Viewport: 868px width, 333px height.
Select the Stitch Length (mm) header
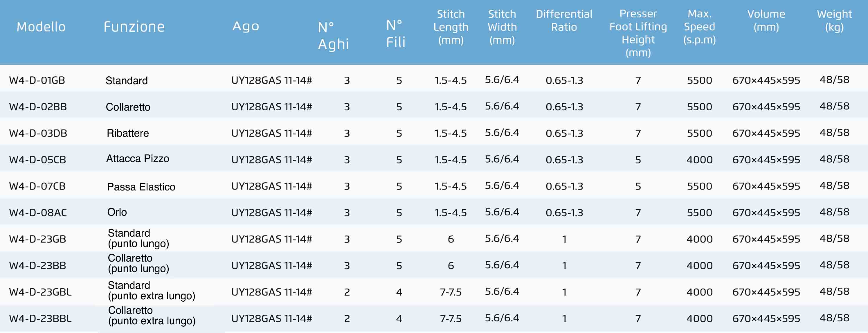[451, 27]
